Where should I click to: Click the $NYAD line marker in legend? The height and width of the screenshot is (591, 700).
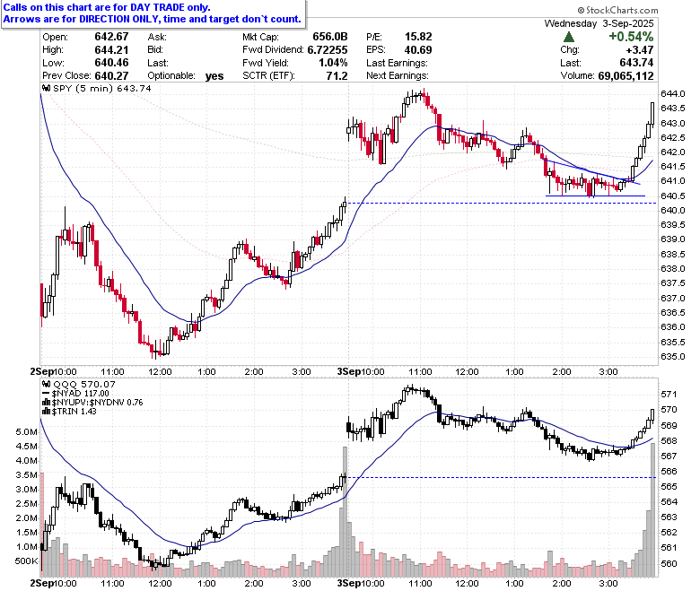tap(46, 394)
